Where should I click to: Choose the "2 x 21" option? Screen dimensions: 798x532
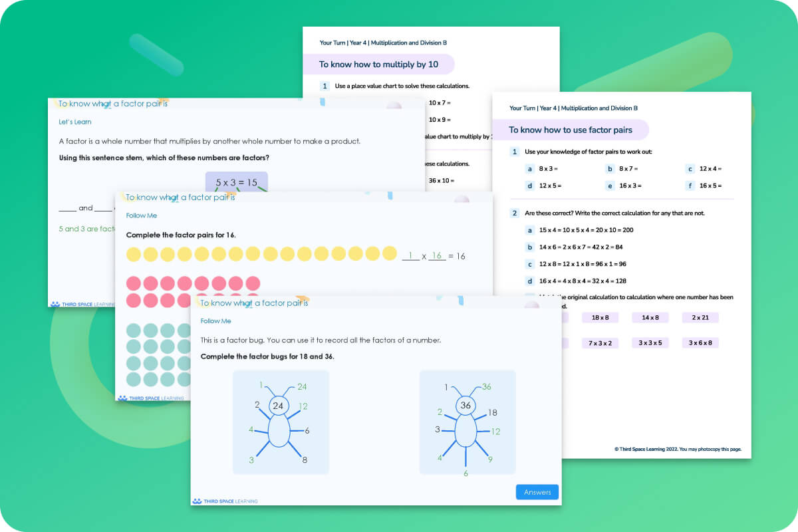tap(700, 317)
